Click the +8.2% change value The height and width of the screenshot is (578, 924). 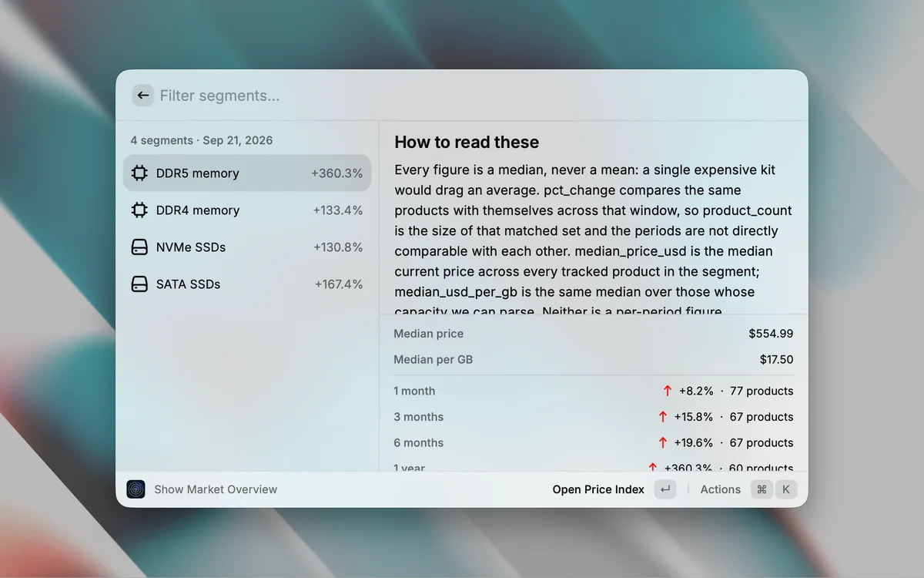pyautogui.click(x=696, y=391)
